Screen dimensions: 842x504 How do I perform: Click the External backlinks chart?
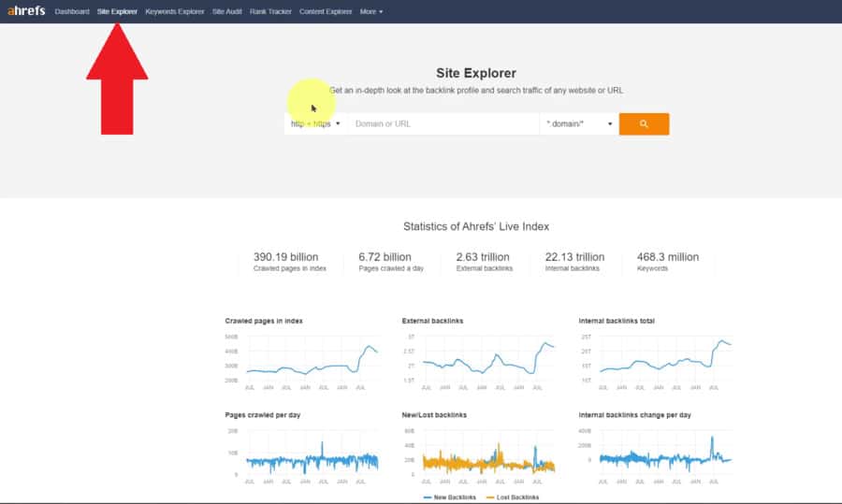point(478,361)
